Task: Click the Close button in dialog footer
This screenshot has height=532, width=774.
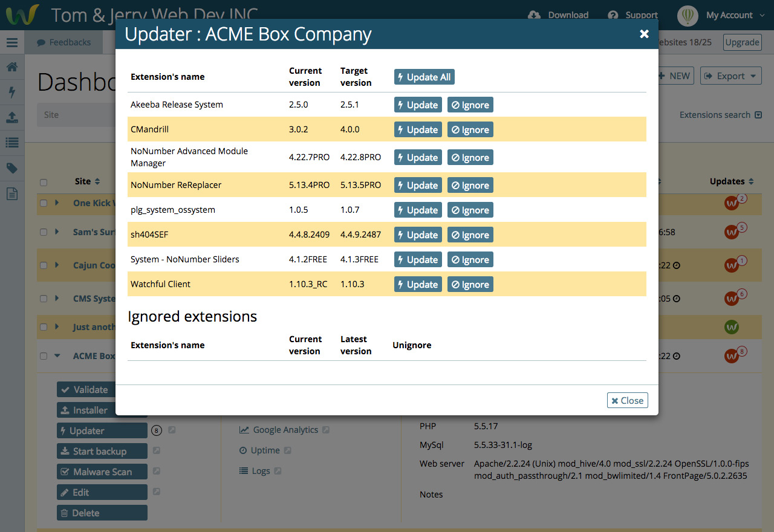Action: tap(627, 400)
